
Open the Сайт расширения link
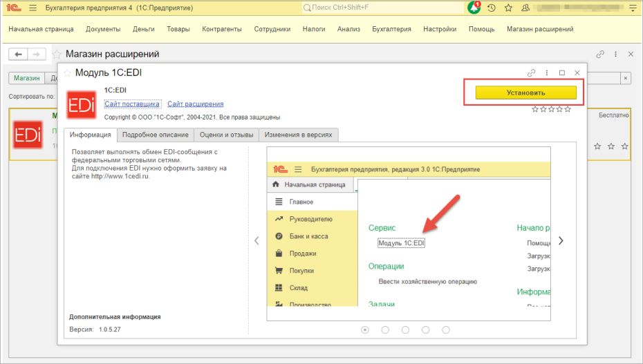pos(196,104)
